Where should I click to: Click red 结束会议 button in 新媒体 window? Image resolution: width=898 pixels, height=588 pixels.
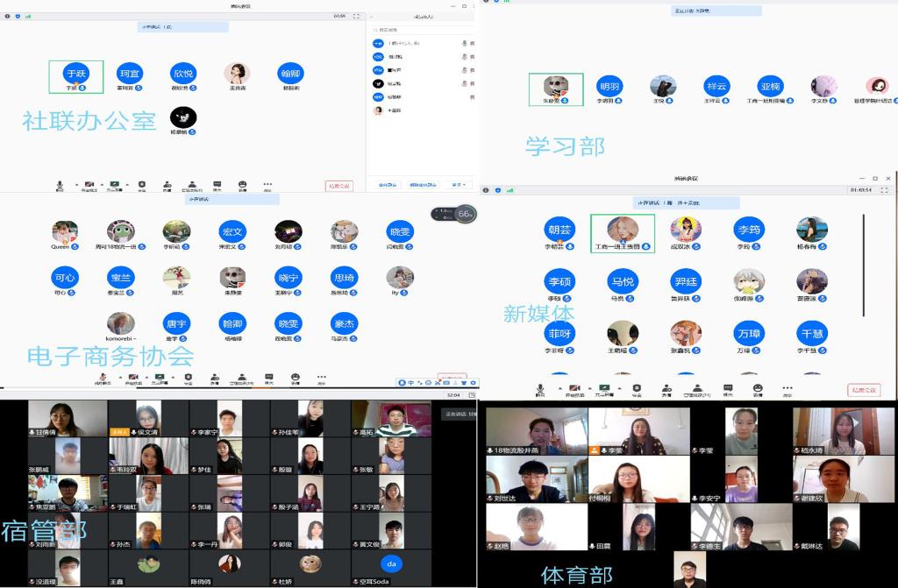pyautogui.click(x=863, y=390)
